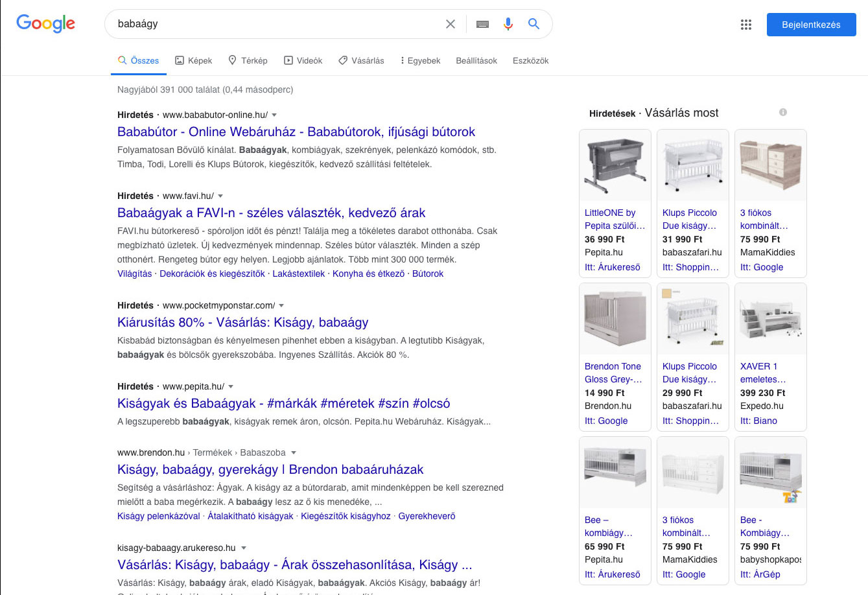Screen dimensions: 868x595
Task: Open the on-screen keyboard icon
Action: (x=482, y=24)
